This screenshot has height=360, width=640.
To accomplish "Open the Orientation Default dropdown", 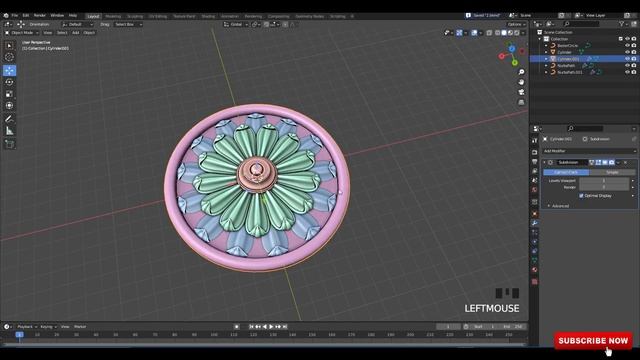I will tap(78, 24).
